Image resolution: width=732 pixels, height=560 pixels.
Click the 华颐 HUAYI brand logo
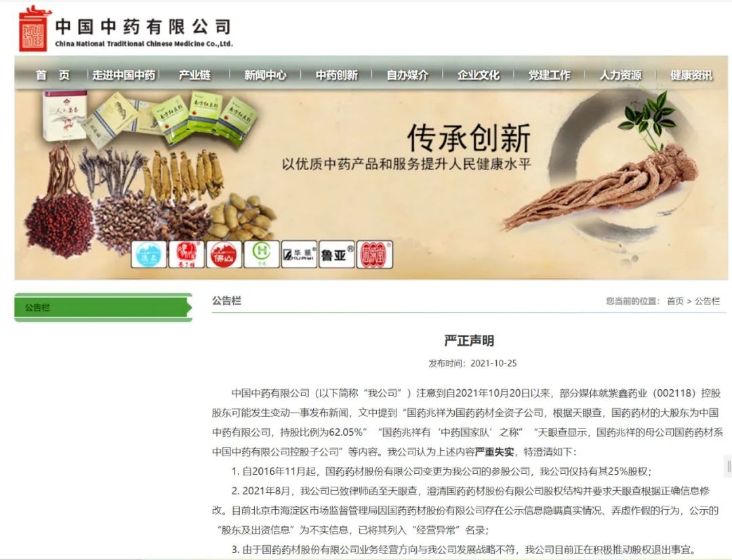coord(299,254)
